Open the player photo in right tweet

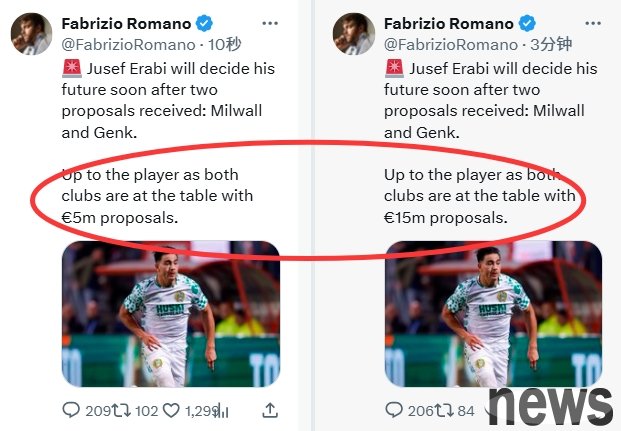pos(493,313)
